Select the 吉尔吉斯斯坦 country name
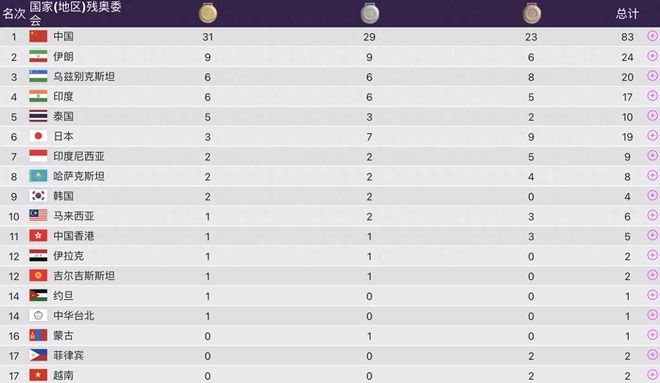The height and width of the screenshot is (383, 660). [84, 276]
